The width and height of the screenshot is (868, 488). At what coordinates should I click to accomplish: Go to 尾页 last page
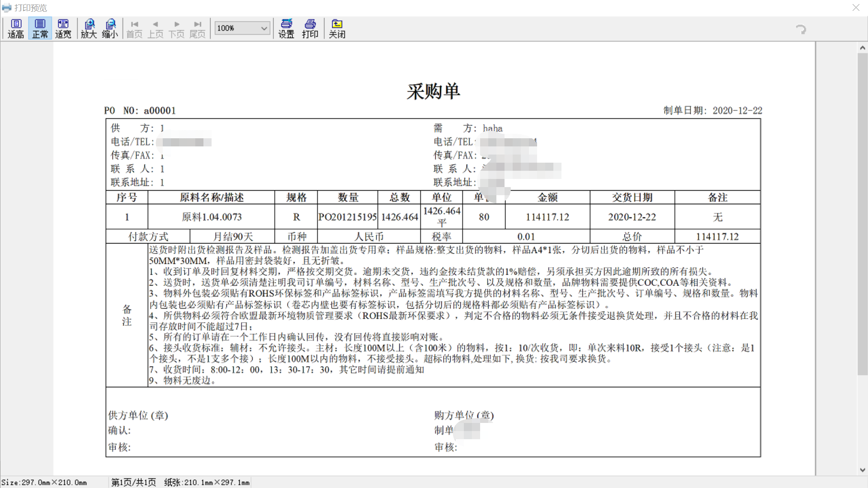[198, 29]
